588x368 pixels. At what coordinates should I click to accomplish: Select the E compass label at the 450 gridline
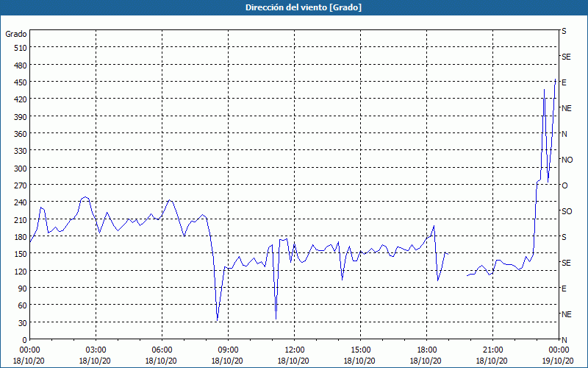(x=564, y=82)
